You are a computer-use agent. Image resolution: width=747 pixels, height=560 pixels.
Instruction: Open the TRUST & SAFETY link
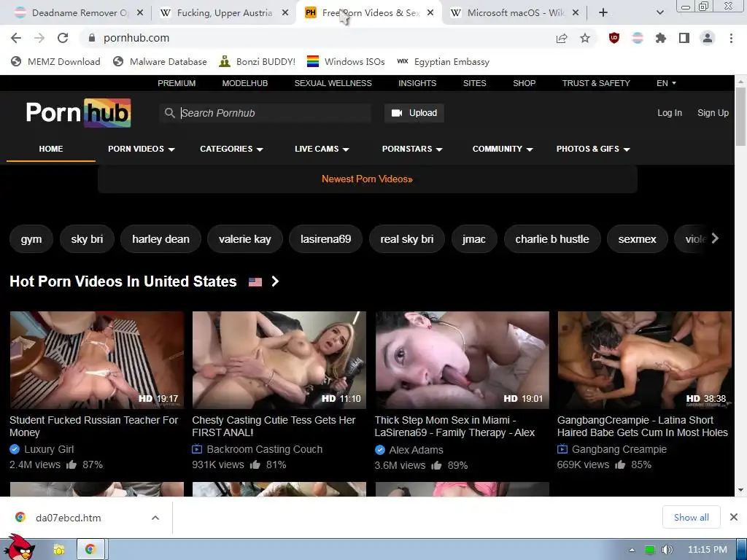(596, 83)
